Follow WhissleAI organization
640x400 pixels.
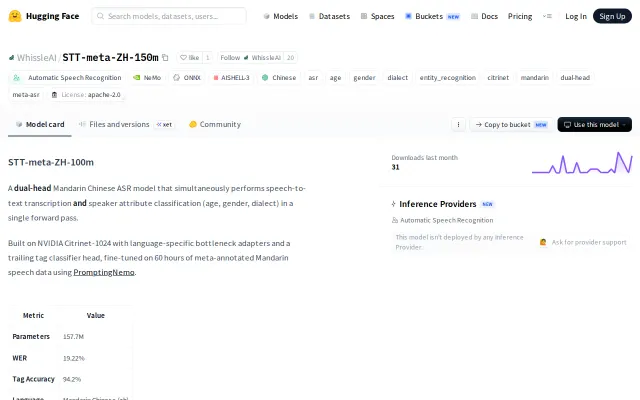[251, 58]
